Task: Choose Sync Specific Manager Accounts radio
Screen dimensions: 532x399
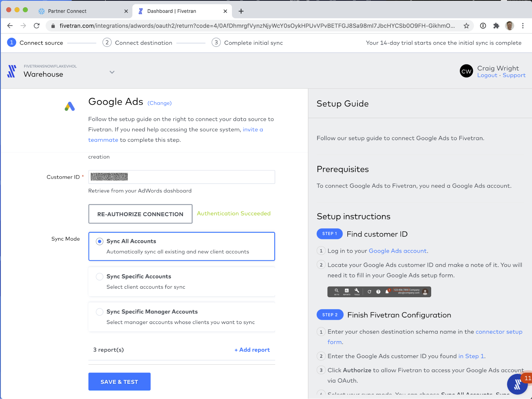Action: pyautogui.click(x=100, y=312)
